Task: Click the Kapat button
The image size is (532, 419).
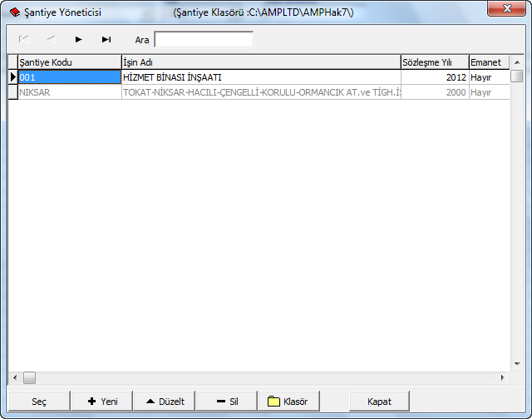Action: 379,402
